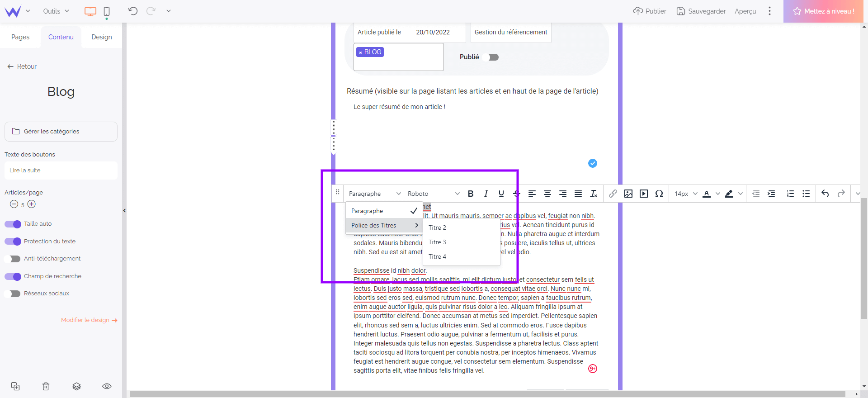Expand the text color options arrow

pos(718,194)
